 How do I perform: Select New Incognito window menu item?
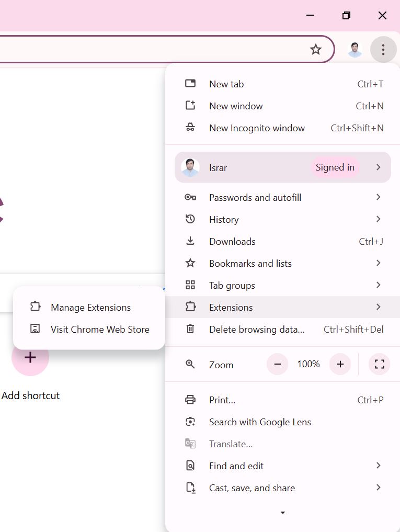[x=257, y=128]
